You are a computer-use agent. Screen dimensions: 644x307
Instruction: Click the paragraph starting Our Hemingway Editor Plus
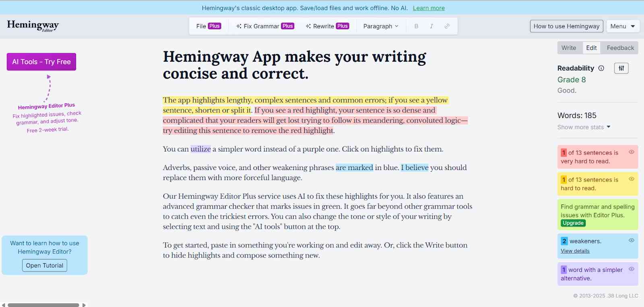click(x=318, y=212)
